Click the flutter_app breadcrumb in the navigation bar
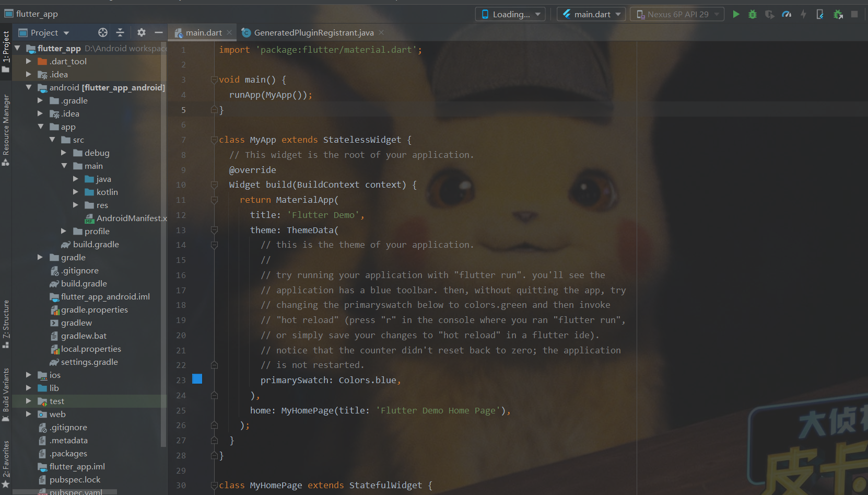The width and height of the screenshot is (868, 495). pyautogui.click(x=31, y=14)
